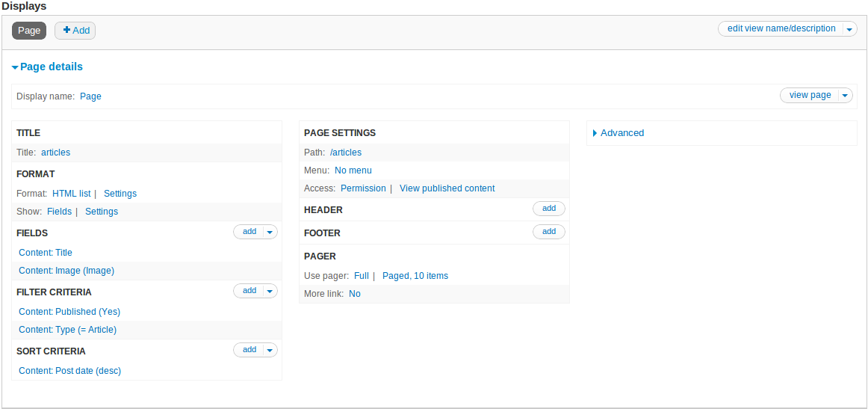This screenshot has width=868, height=409.
Task: Open dropdown arrow next to edit view name/description
Action: 850,29
